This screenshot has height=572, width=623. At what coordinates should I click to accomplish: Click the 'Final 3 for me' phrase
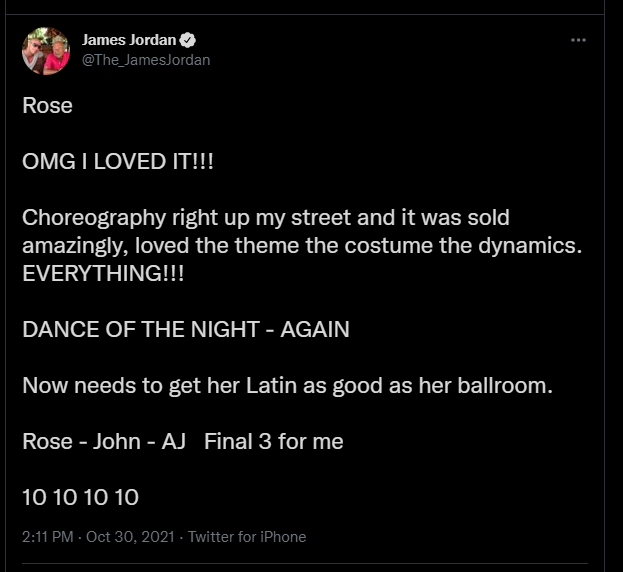[x=274, y=441]
